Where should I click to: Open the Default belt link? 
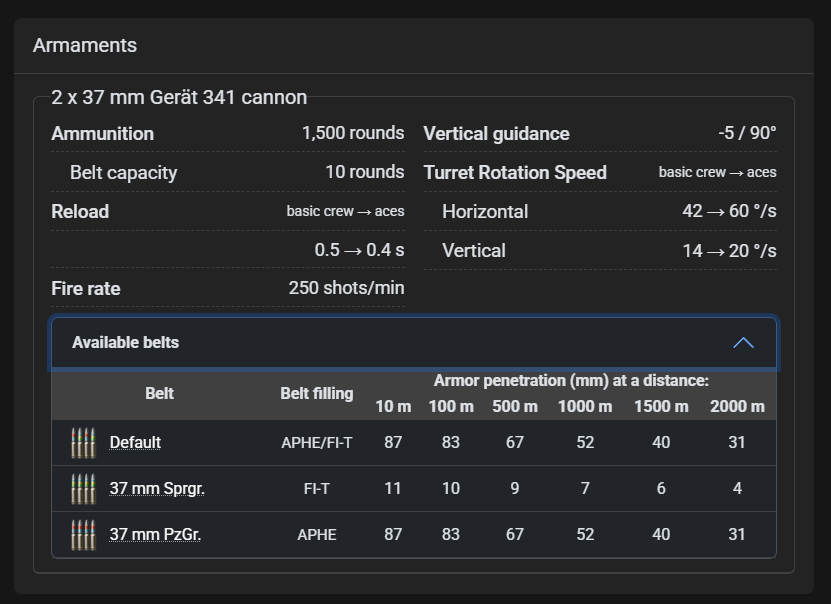[x=135, y=443]
